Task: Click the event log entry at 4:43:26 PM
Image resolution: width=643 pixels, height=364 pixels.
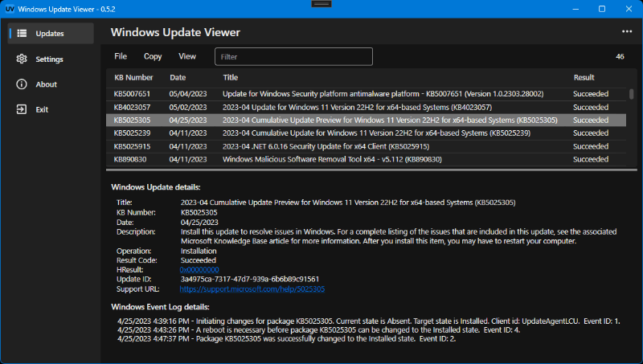Action: pos(318,330)
